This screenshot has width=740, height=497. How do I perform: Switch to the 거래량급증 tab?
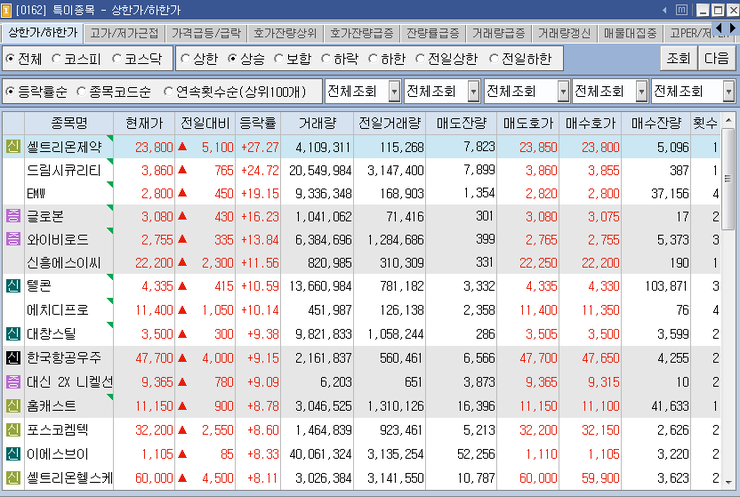(499, 33)
